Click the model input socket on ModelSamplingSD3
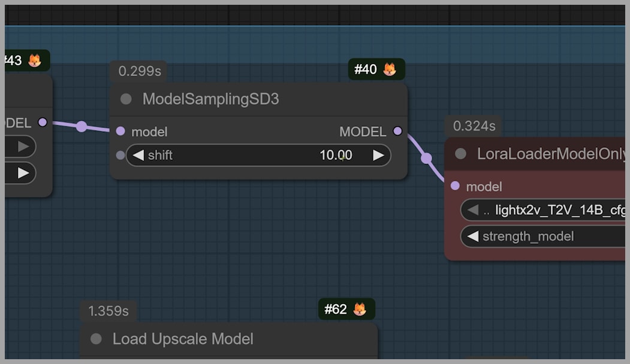630x364 pixels. [120, 131]
